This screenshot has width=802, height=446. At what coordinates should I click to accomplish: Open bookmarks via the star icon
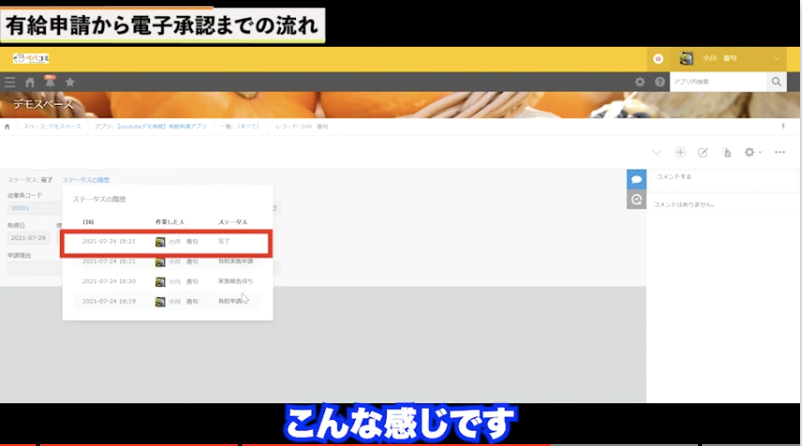click(70, 82)
